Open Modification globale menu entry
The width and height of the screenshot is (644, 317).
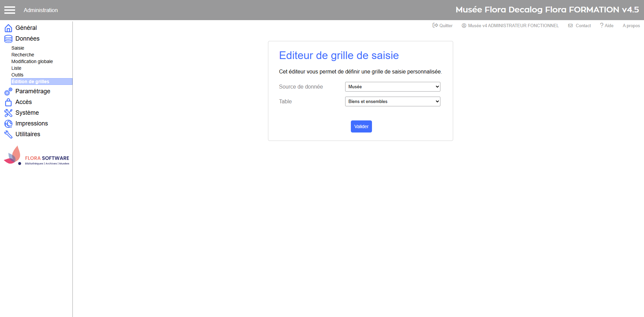click(x=32, y=61)
